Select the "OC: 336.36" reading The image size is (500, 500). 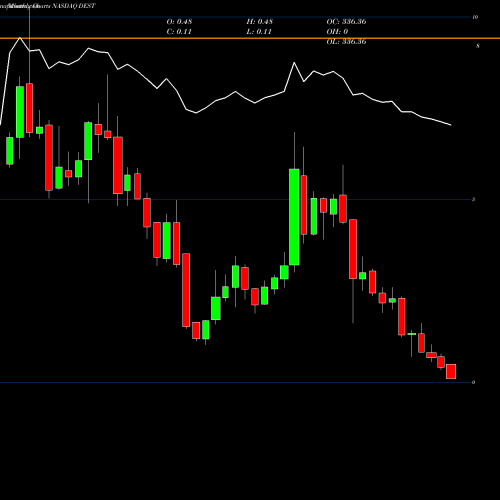pos(346,22)
